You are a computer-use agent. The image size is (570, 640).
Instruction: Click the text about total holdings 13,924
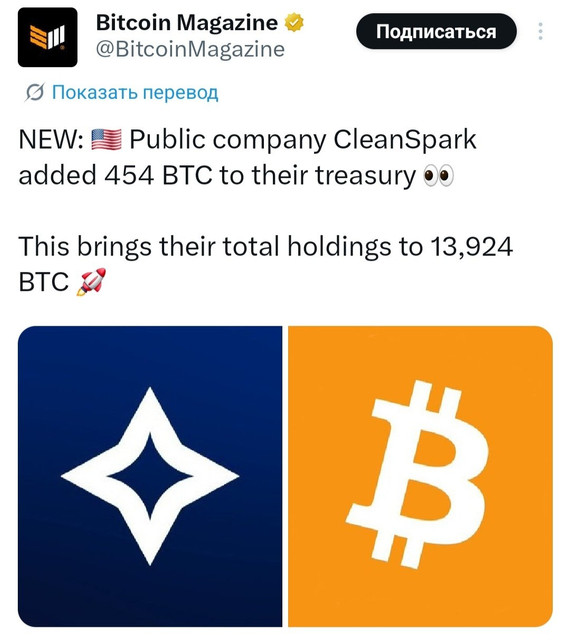(x=265, y=264)
